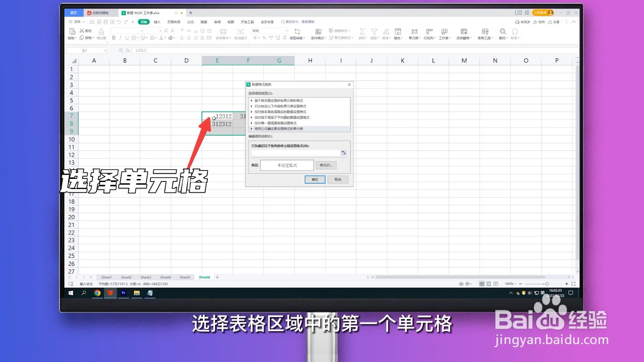The image size is (644, 362).
Task: Click the Cut (剪切) scissors icon
Action: coord(82,31)
